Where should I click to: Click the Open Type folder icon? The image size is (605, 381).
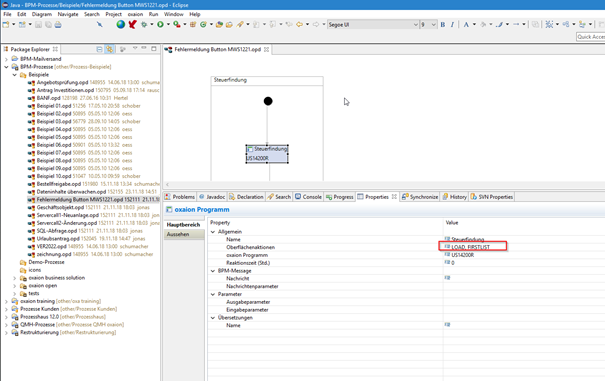click(219, 24)
